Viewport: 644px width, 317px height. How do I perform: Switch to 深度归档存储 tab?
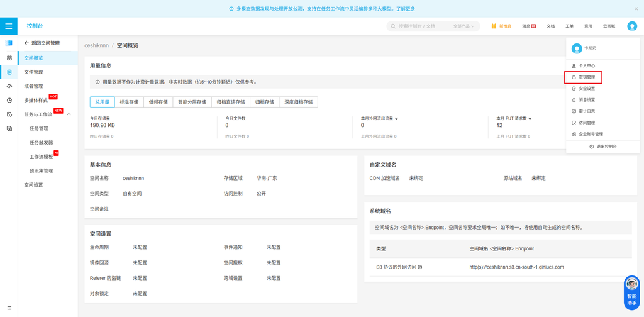click(299, 102)
